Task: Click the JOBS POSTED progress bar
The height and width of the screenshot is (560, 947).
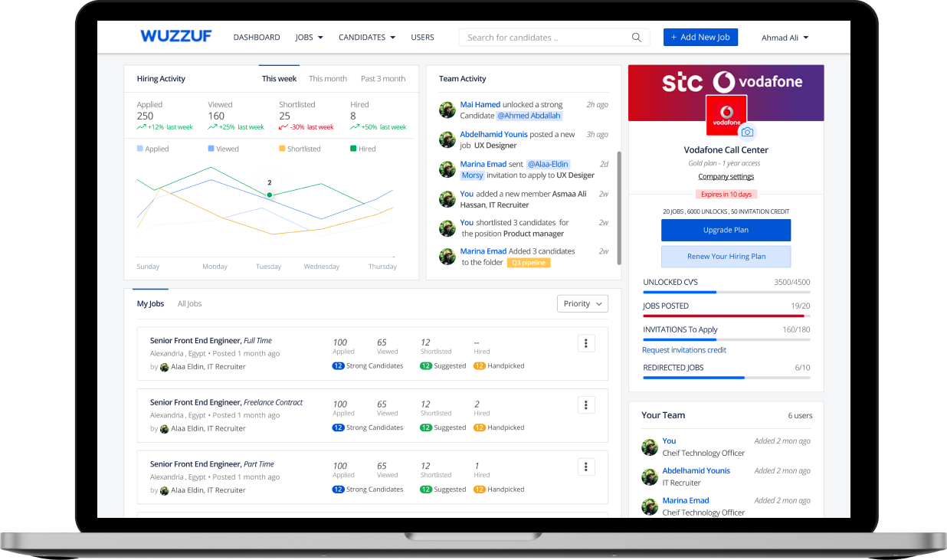Action: pos(726,316)
